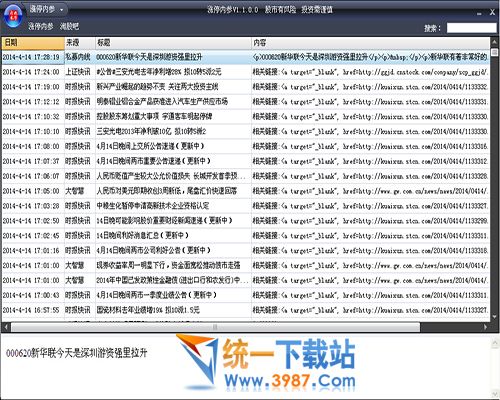500x400 pixels.
Task: Select the 涨停内参 menu tab
Action: pyautogui.click(x=41, y=26)
